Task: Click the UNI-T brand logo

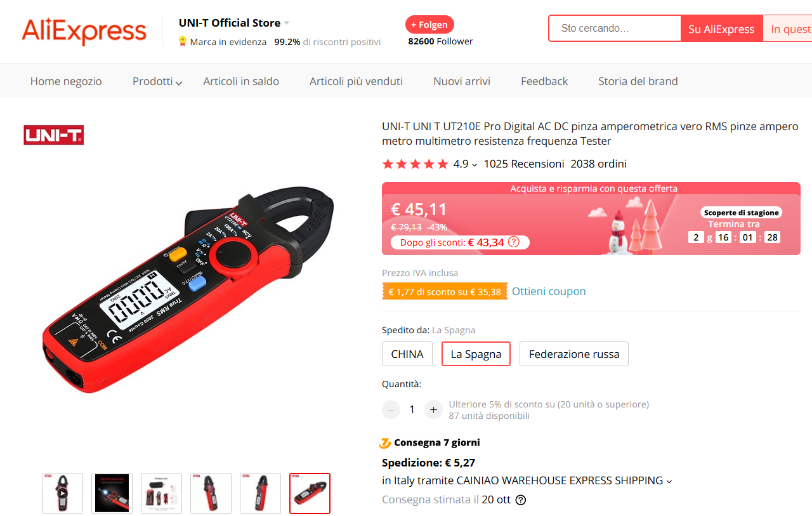Action: click(54, 135)
